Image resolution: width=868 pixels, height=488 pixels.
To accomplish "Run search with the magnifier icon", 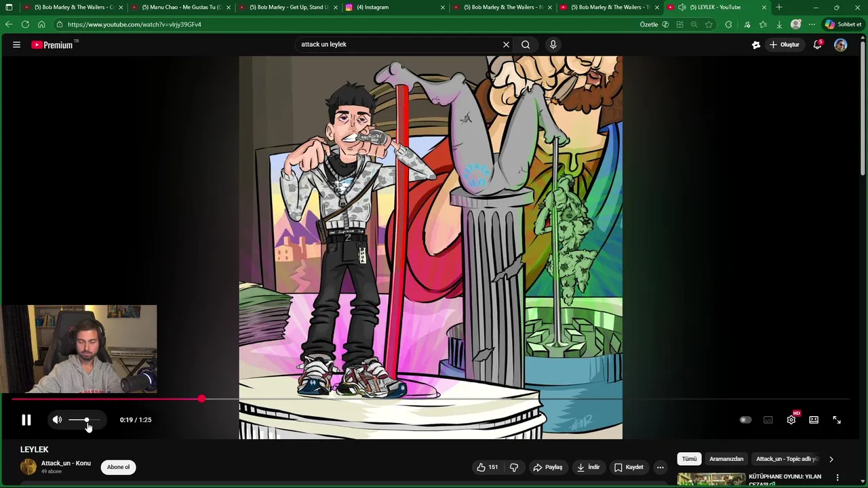I will pyautogui.click(x=526, y=45).
